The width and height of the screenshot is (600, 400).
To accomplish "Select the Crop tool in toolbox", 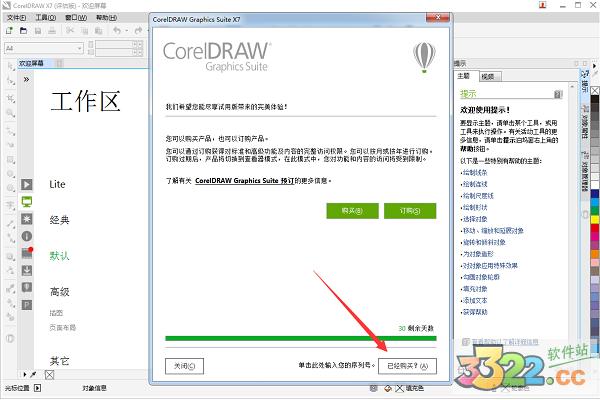I will (10, 98).
